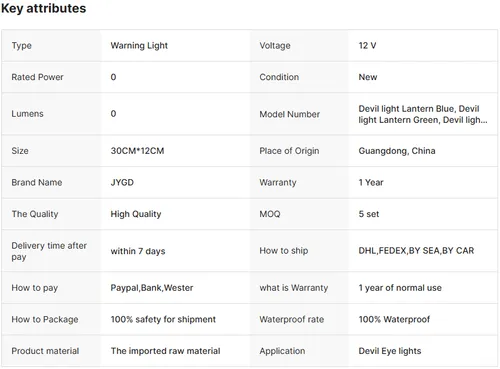This screenshot has width=500, height=369.
Task: Click the 12 V voltage value
Action: click(367, 45)
